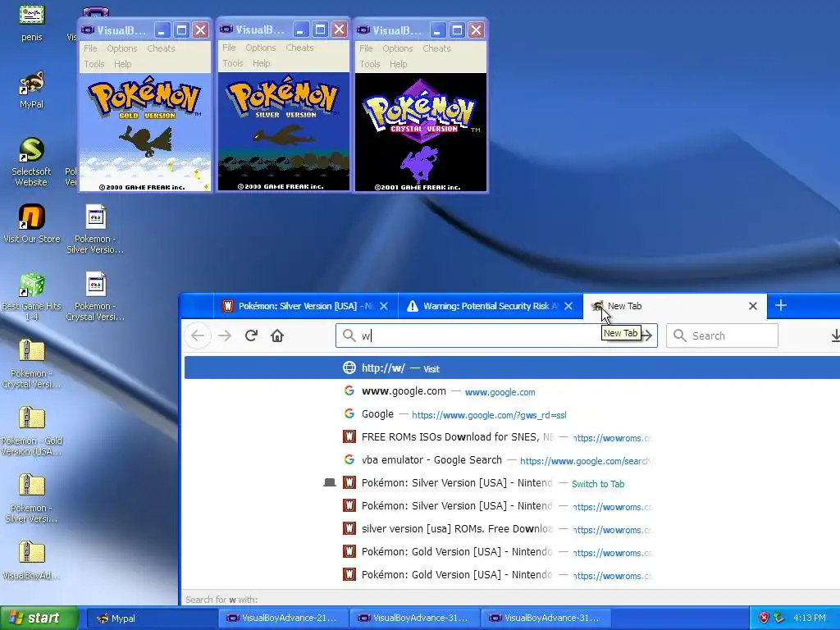Close the Pokémon: Silver Version browser tab
This screenshot has height=630, width=840.
(384, 306)
